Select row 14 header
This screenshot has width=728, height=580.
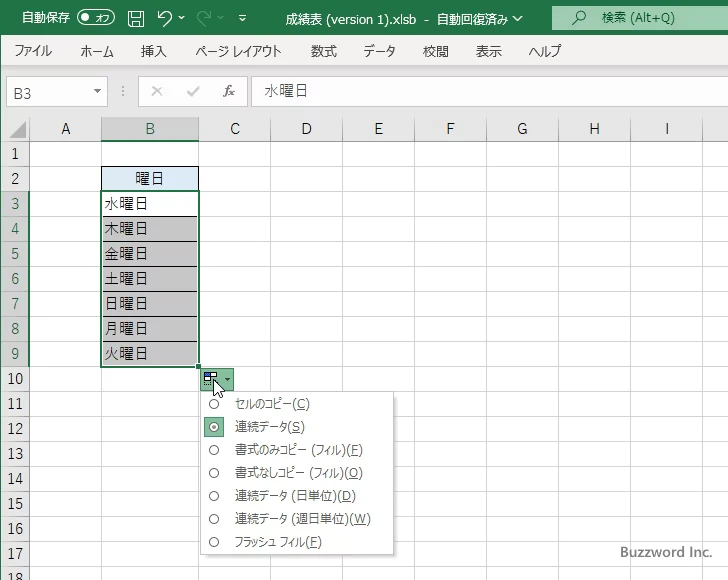(x=15, y=478)
